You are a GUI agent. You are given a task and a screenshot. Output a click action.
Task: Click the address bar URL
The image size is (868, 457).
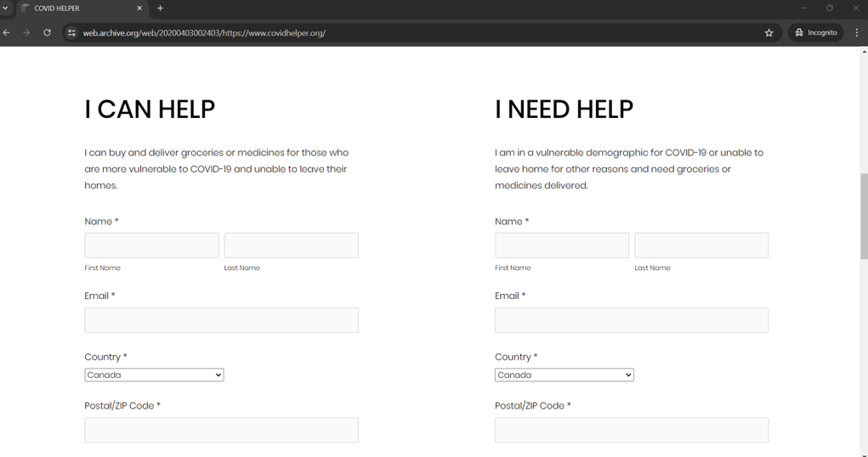(x=204, y=32)
